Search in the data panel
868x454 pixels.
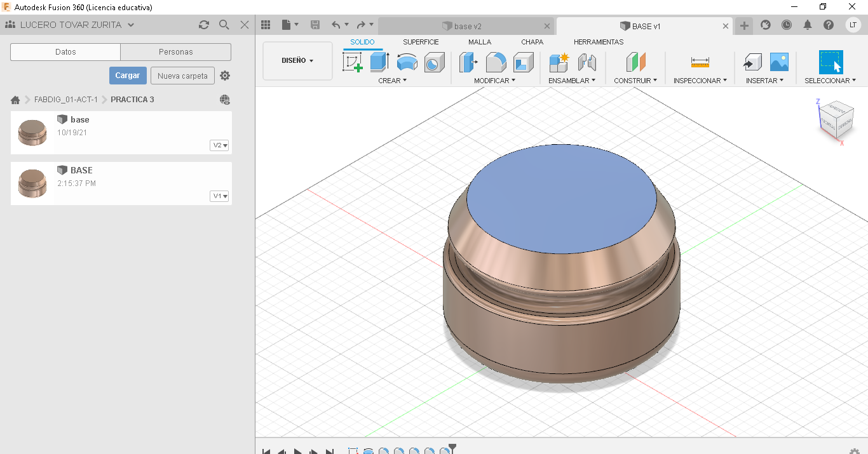[x=224, y=25]
